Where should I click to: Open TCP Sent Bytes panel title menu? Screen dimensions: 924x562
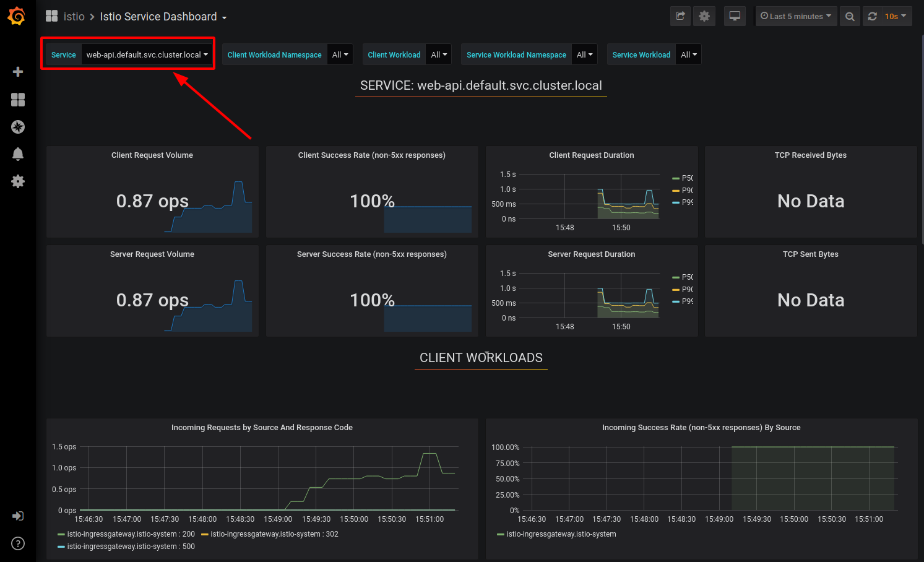pos(810,254)
